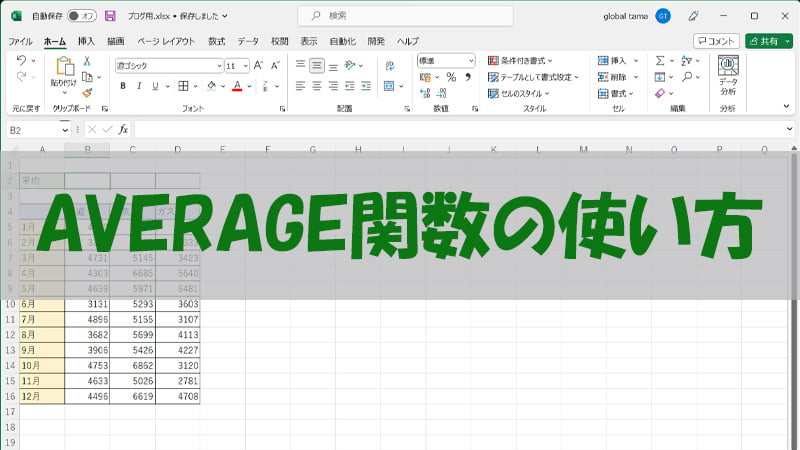Image resolution: width=800 pixels, height=450 pixels.
Task: Click the 検索 search box
Action: pos(400,16)
